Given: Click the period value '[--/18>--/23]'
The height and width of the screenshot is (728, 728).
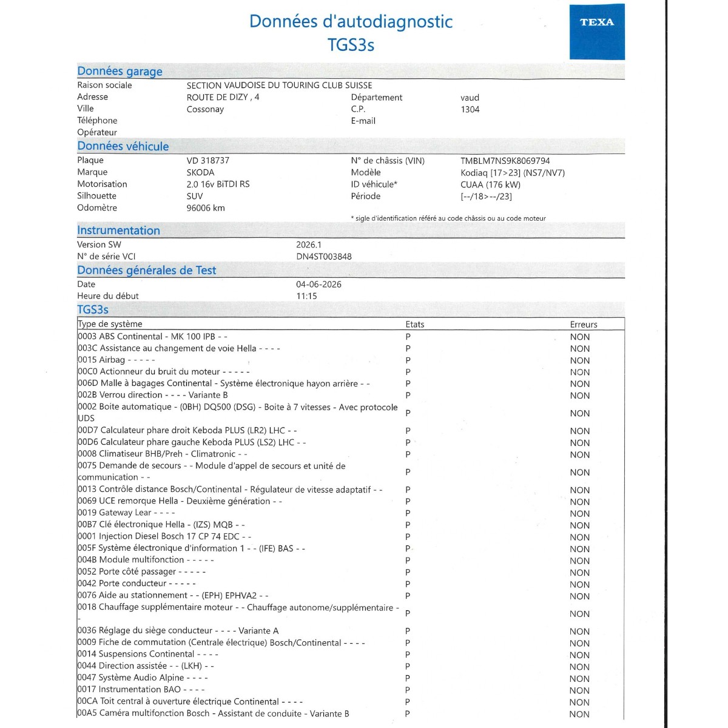Looking at the screenshot, I should (486, 196).
